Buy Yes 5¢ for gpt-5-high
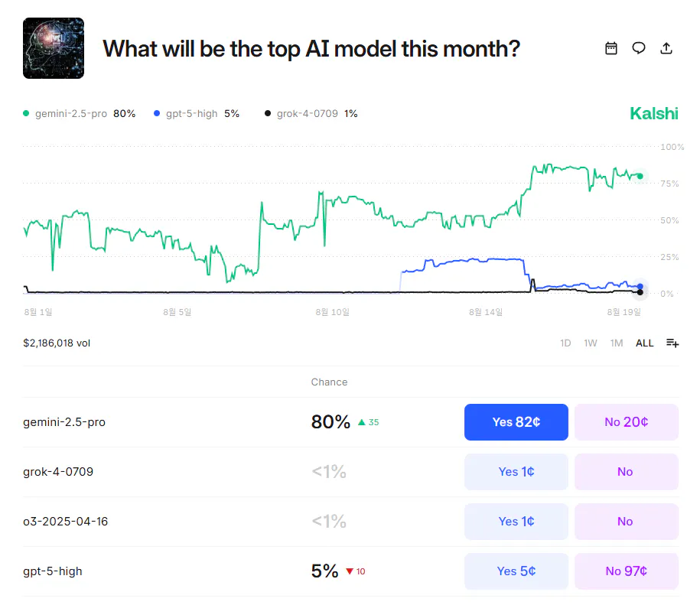The height and width of the screenshot is (605, 700). coord(516,571)
